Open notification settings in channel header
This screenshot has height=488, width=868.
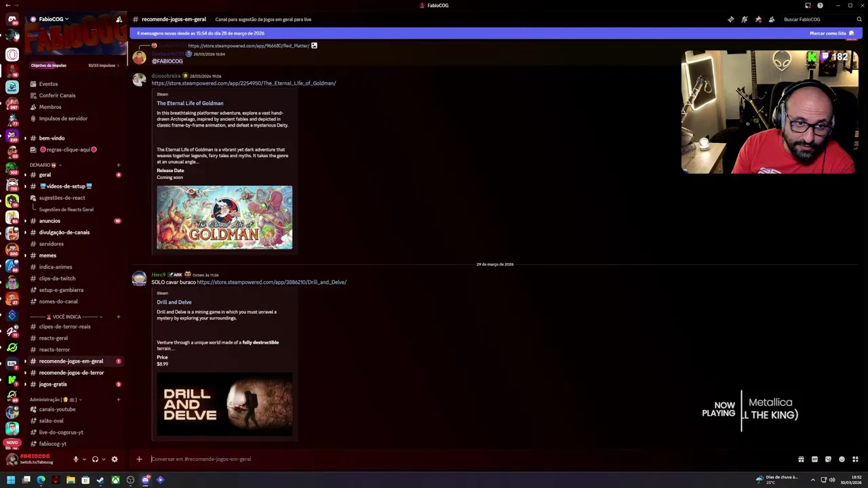pyautogui.click(x=745, y=19)
